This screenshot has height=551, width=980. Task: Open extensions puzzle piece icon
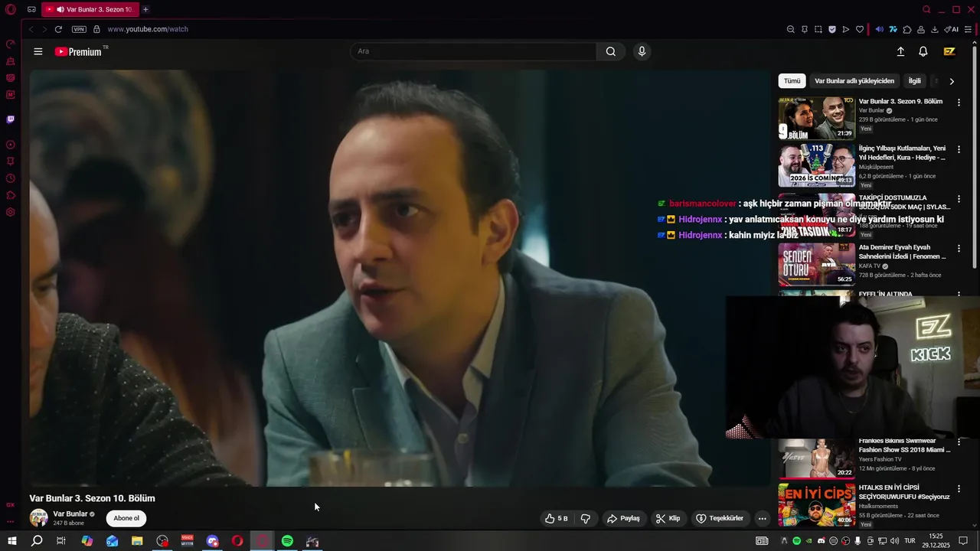[x=907, y=29]
